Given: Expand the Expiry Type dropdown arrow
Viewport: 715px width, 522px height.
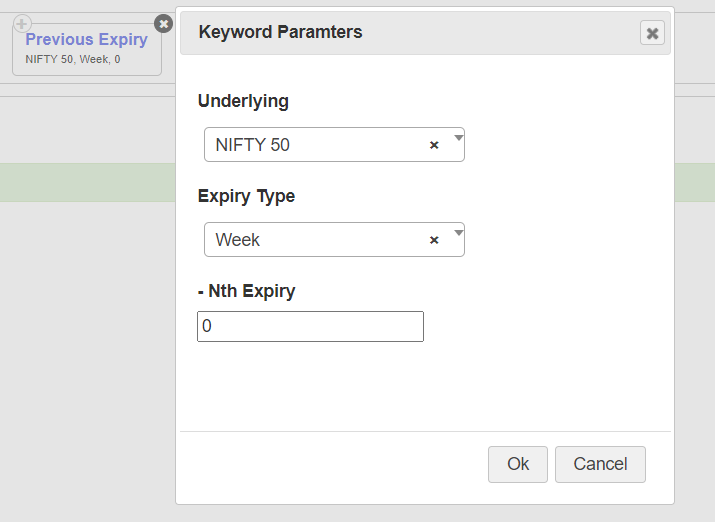Looking at the screenshot, I should (458, 233).
